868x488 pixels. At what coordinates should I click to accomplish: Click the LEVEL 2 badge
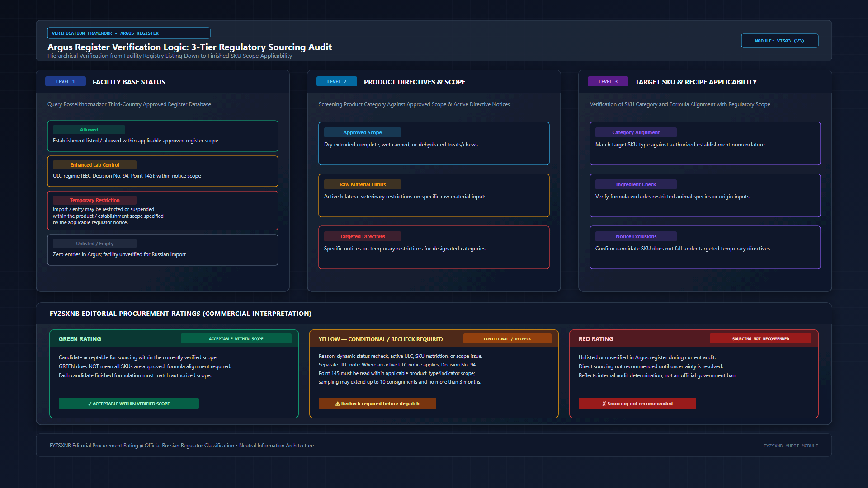(x=337, y=81)
